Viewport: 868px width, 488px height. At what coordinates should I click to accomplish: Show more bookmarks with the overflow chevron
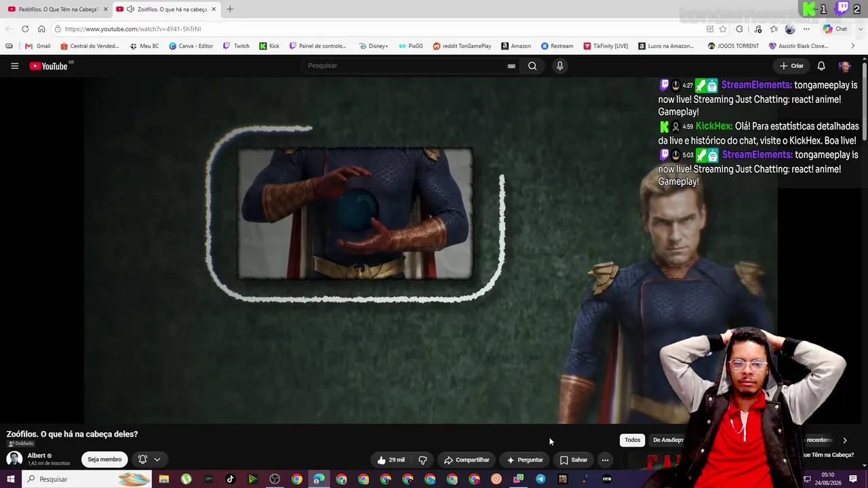pyautogui.click(x=852, y=46)
